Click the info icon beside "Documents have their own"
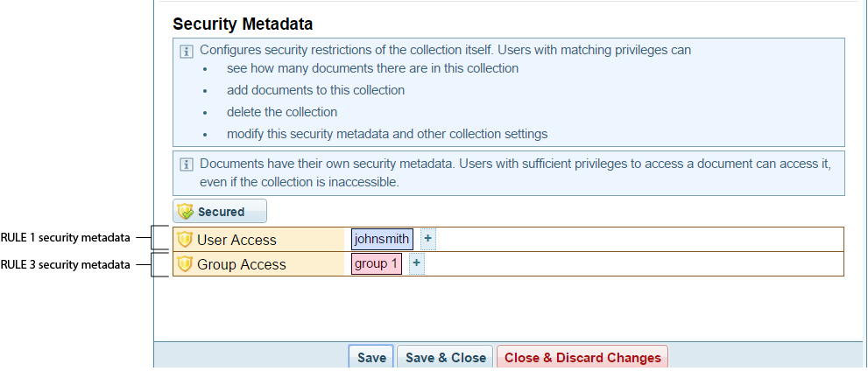 pyautogui.click(x=186, y=164)
